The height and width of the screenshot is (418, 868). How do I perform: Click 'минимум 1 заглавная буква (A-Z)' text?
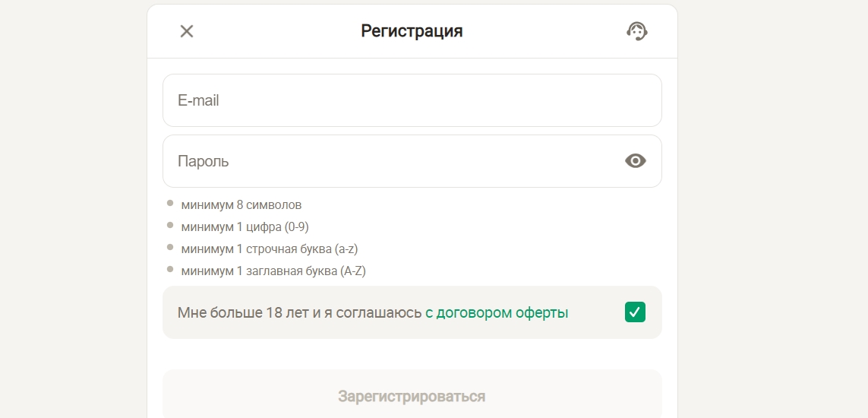point(273,271)
